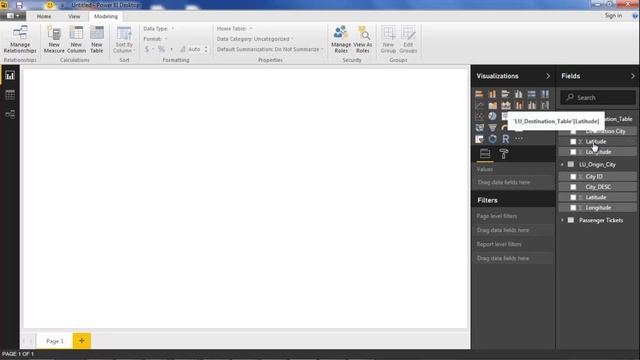
Task: Open the File menu button
Action: point(13,16)
